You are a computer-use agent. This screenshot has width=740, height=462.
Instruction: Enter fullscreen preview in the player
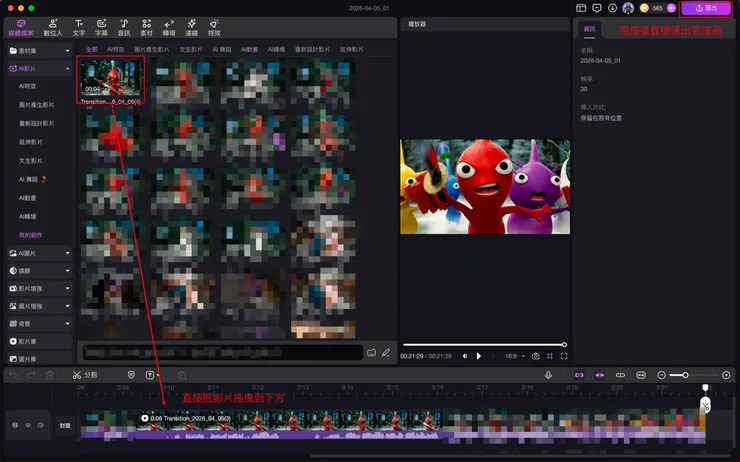point(564,355)
